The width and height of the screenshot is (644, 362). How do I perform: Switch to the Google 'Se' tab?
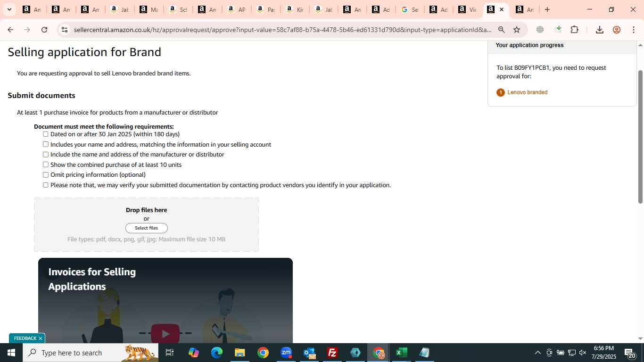click(409, 9)
